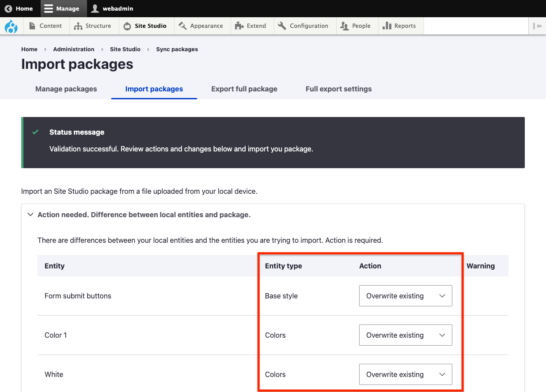Go to Sync packages breadcrumb link
546x392 pixels.
tap(177, 49)
